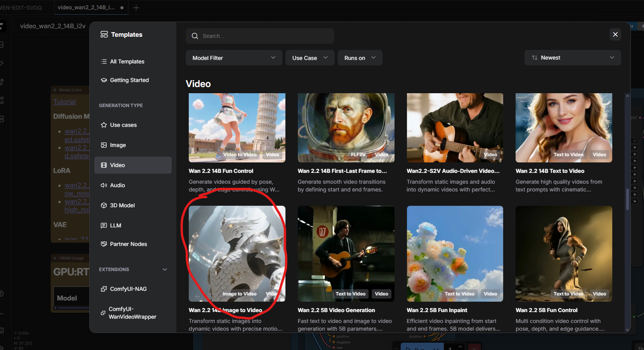Open the Tutorial link
644x350 pixels.
[x=65, y=102]
